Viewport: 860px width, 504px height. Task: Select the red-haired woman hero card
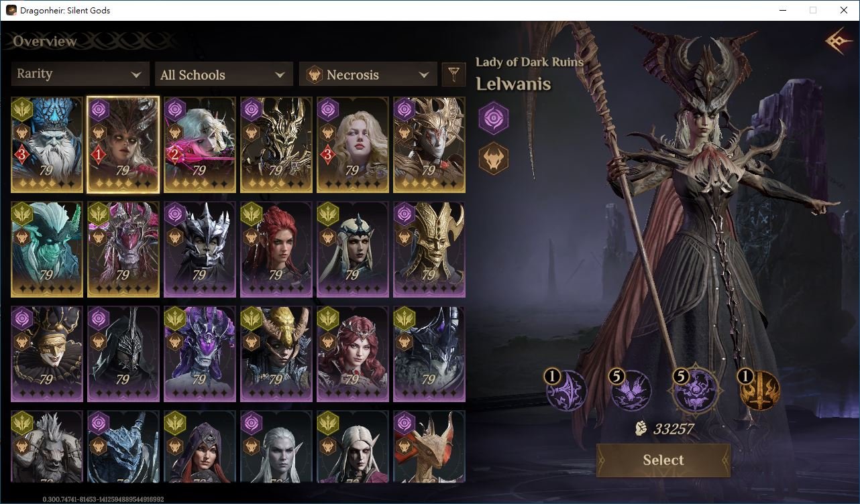pyautogui.click(x=276, y=249)
